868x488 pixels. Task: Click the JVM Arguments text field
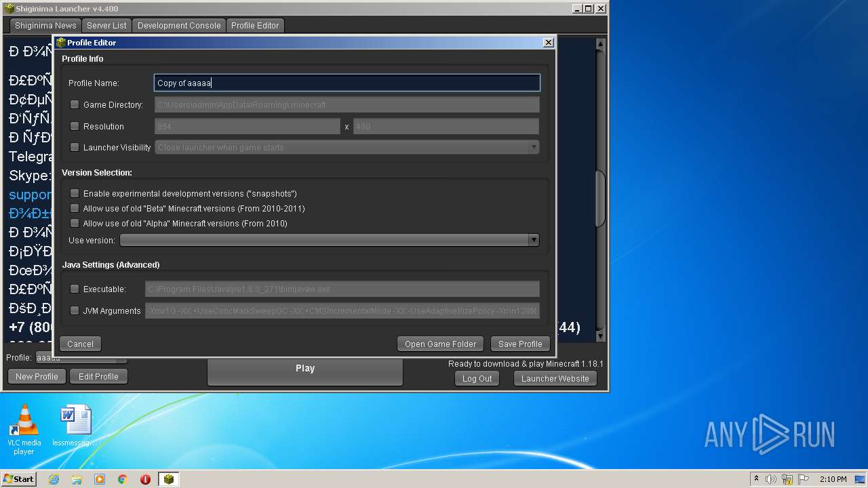342,310
